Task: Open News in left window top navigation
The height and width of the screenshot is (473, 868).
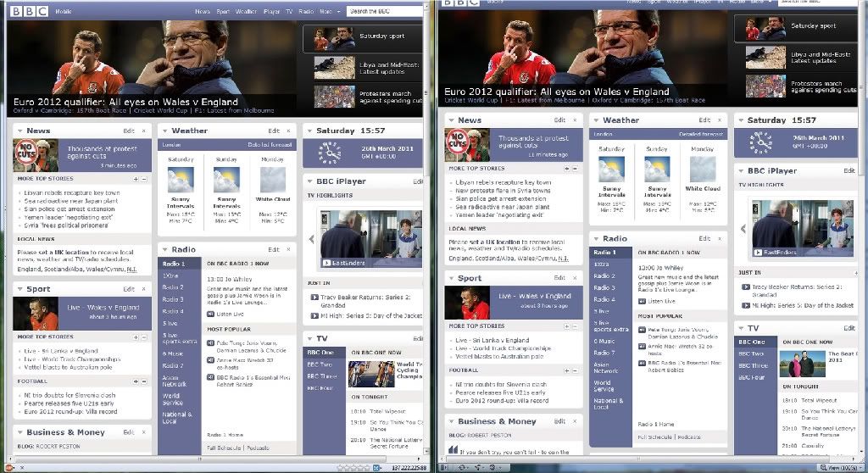Action: [202, 11]
